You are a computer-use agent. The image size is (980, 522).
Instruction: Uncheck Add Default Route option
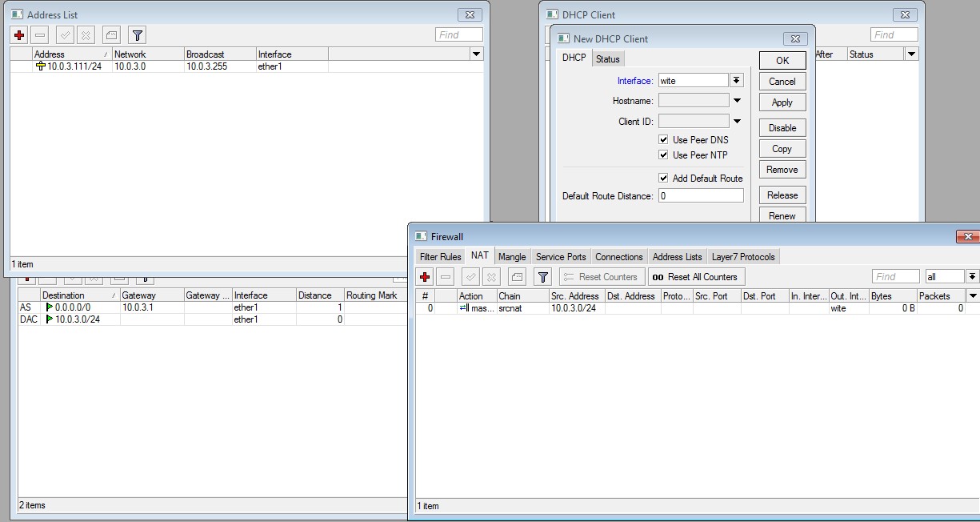pos(663,179)
